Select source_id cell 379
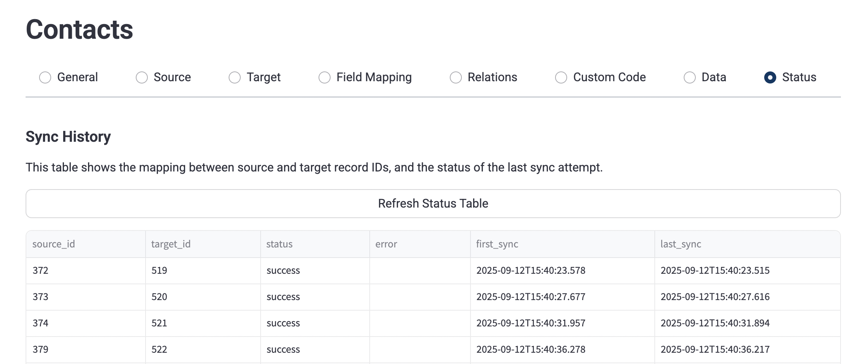This screenshot has height=364, width=868. (x=86, y=350)
